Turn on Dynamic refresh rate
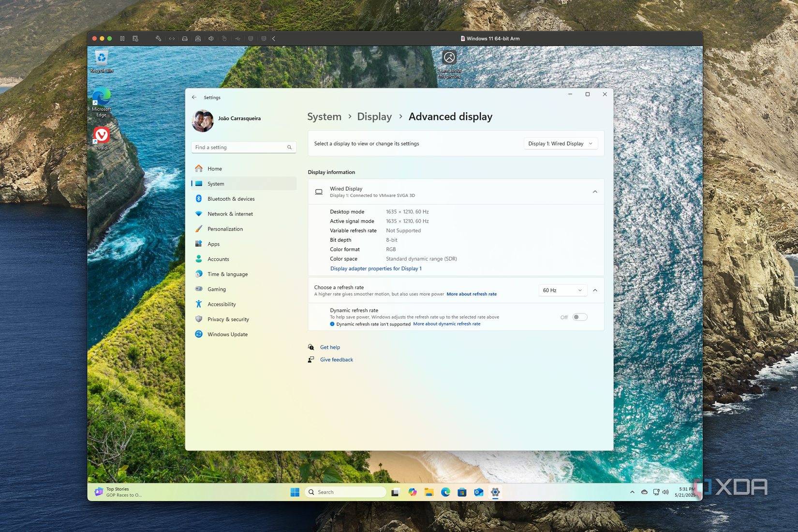This screenshot has width=798, height=532. pos(579,317)
